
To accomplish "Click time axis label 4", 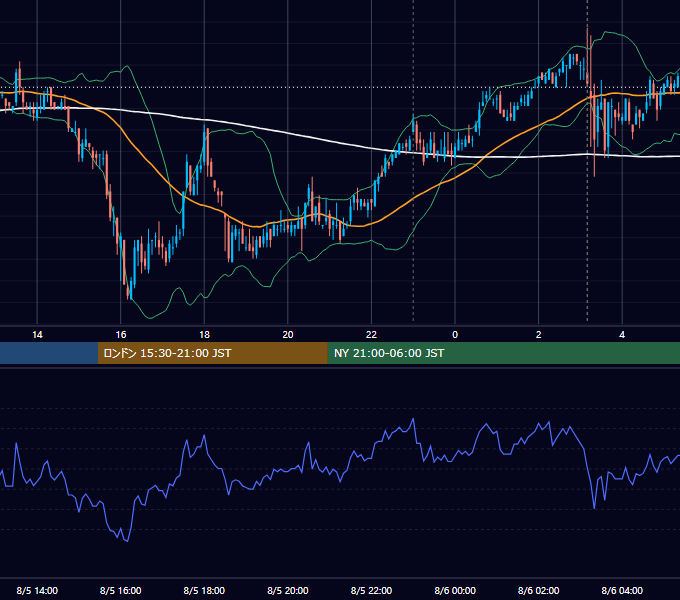I will coord(622,334).
